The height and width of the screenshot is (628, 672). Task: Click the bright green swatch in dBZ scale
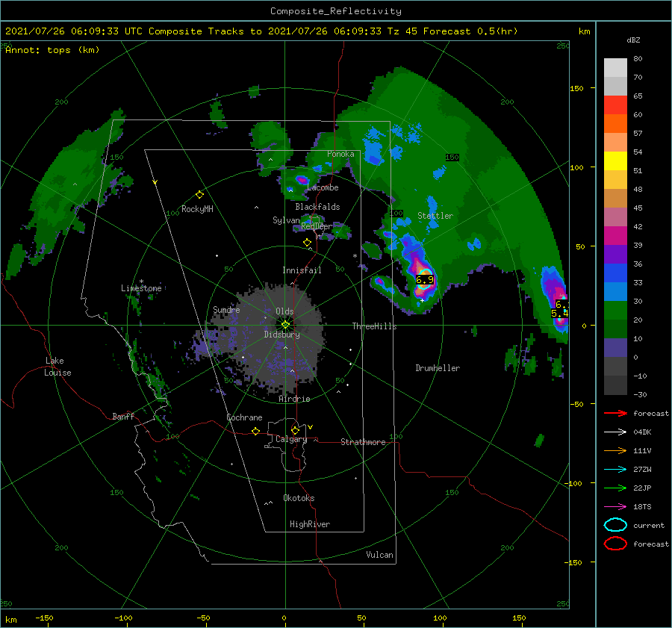click(x=615, y=310)
